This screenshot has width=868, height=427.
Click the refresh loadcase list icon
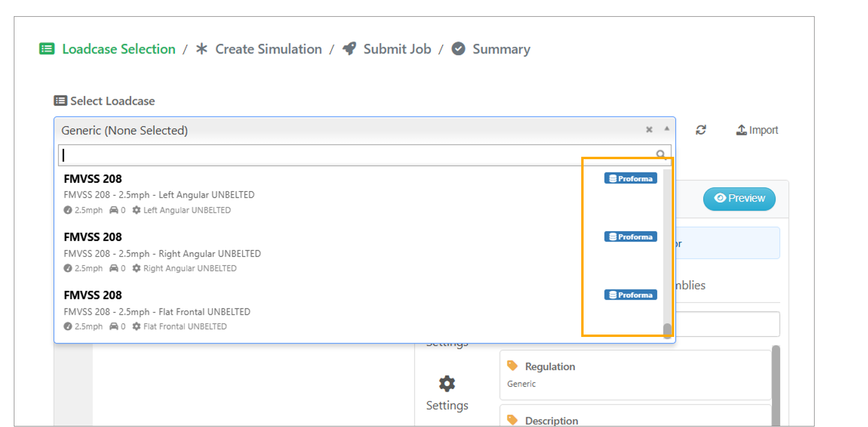click(700, 130)
